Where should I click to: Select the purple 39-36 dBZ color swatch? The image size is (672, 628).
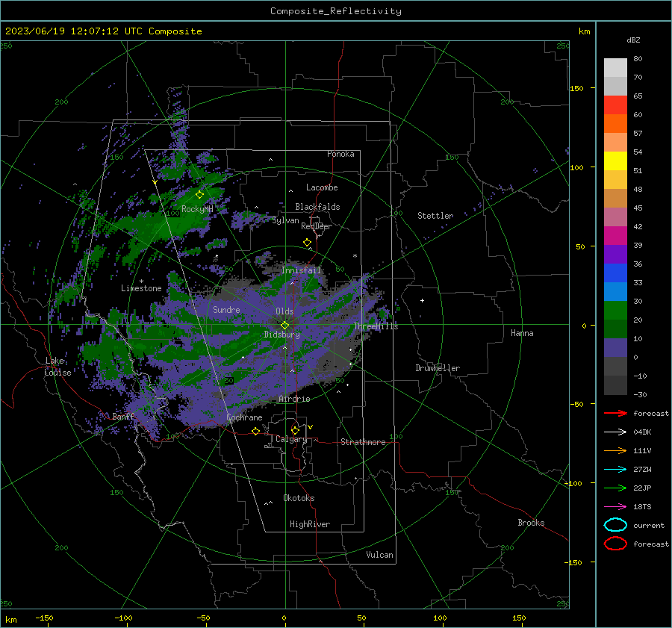tap(615, 254)
